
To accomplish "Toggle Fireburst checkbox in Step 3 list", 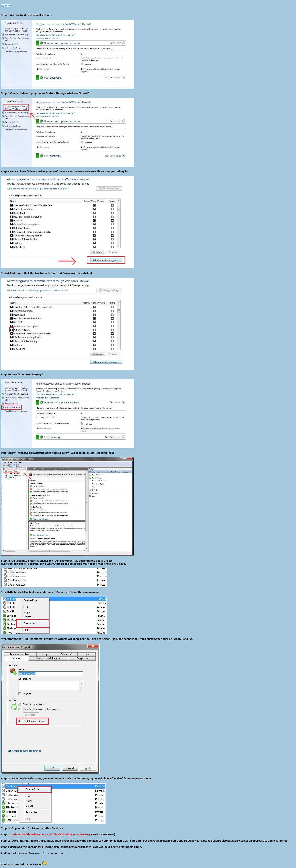I will (12, 243).
